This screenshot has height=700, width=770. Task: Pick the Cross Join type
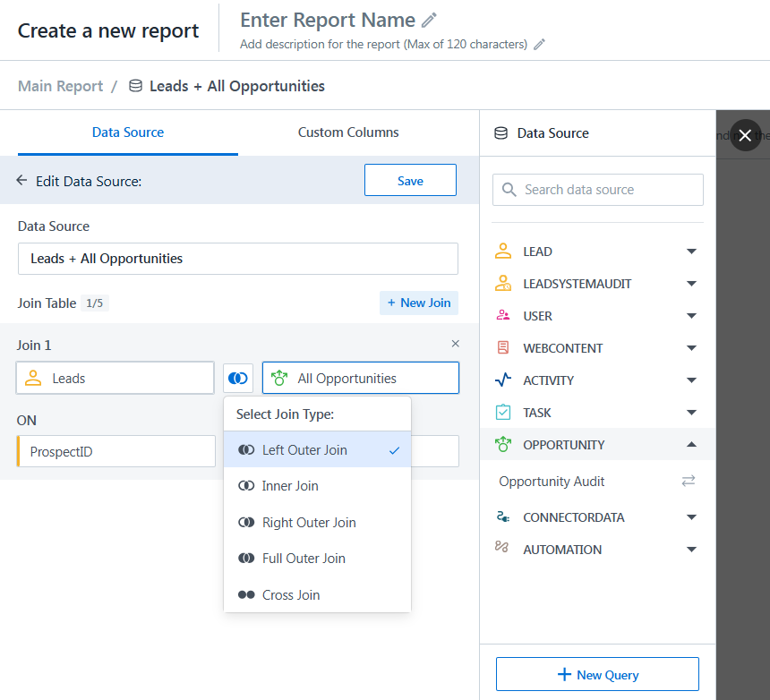(x=290, y=595)
